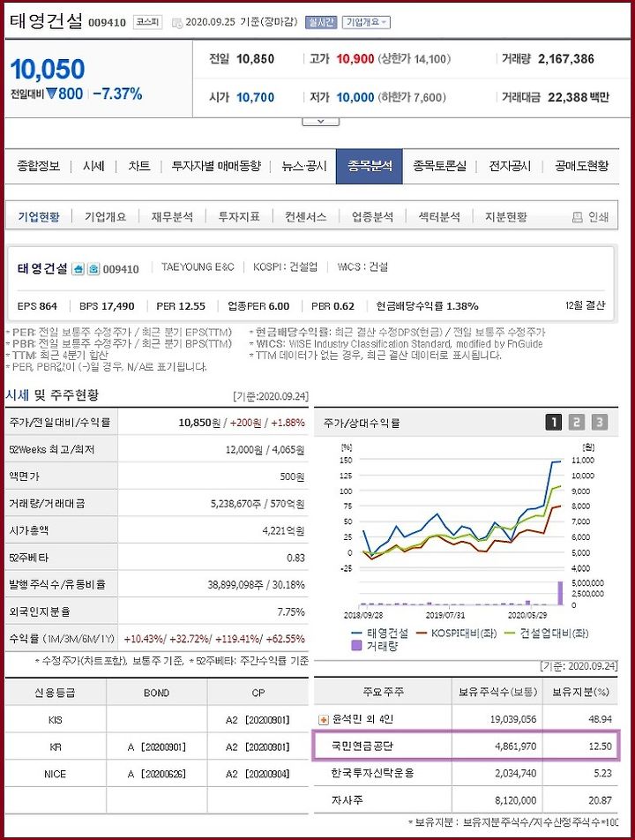Click the 외국인지분율 7.75% value
Viewport: 635px width, 840px height.
pos(291,611)
